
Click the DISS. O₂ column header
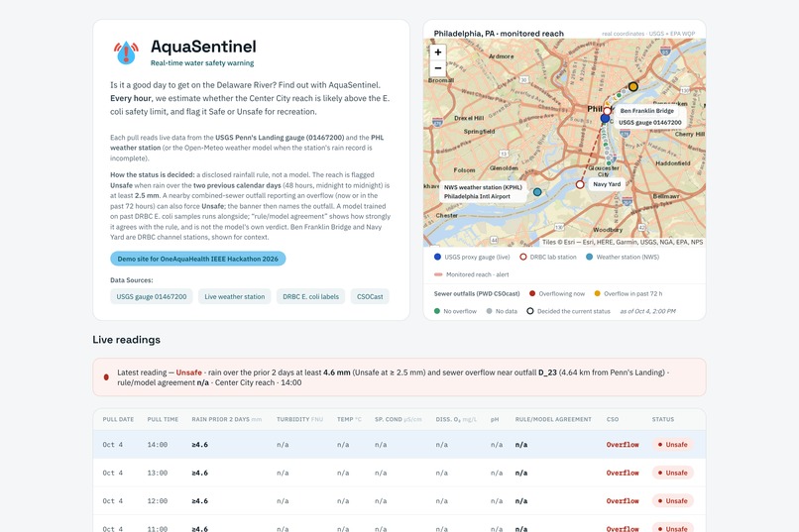(x=456, y=419)
